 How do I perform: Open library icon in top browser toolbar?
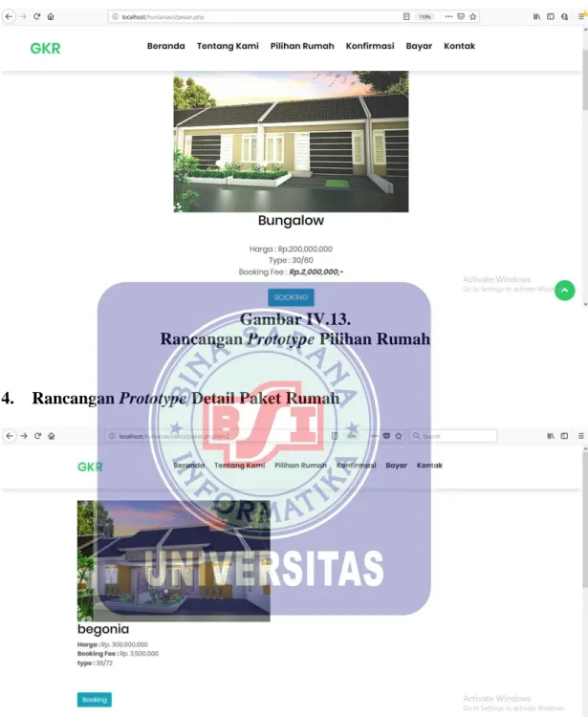click(x=536, y=16)
